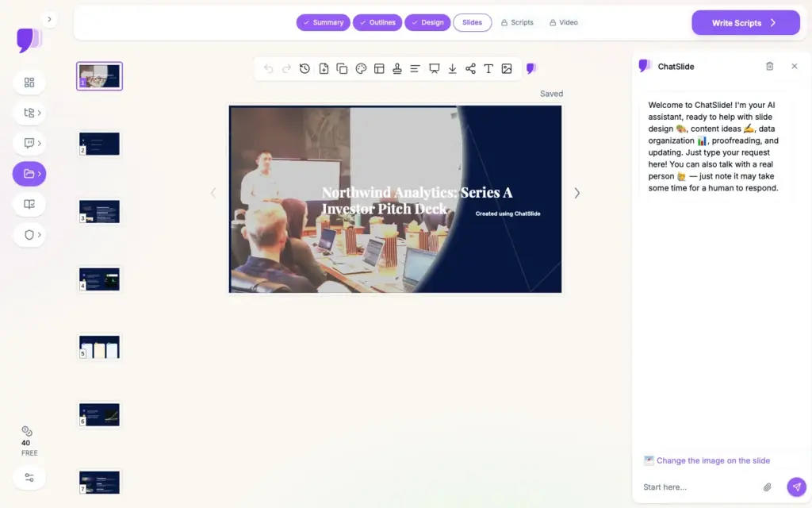Close the ChatSlide chat panel
This screenshot has height=508, width=812.
(795, 67)
